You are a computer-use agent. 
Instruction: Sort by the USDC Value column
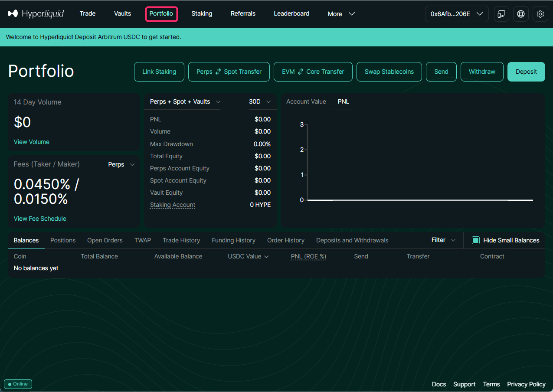click(248, 256)
